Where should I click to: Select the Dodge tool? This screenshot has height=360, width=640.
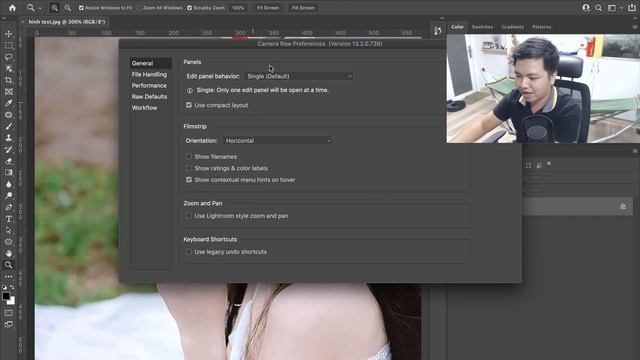point(9,196)
